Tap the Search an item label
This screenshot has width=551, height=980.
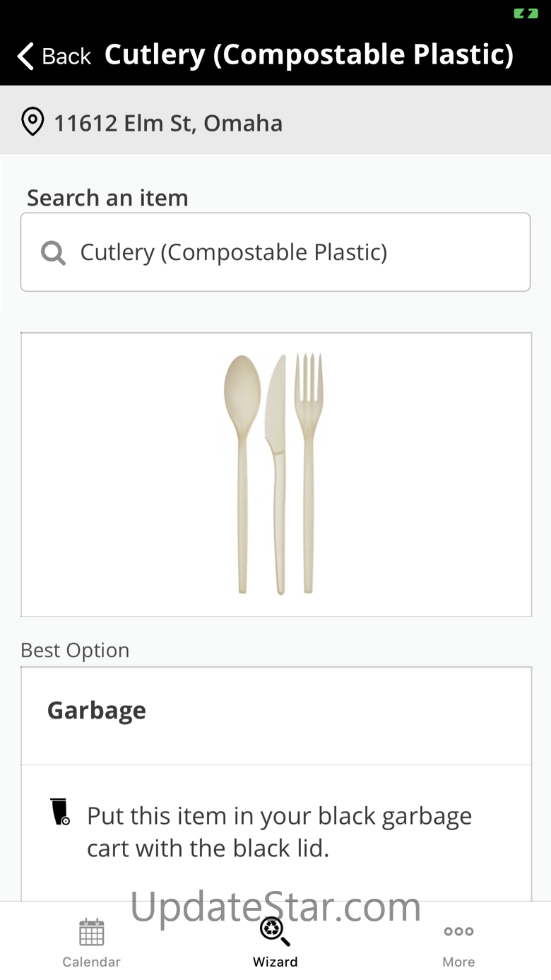pyautogui.click(x=107, y=198)
